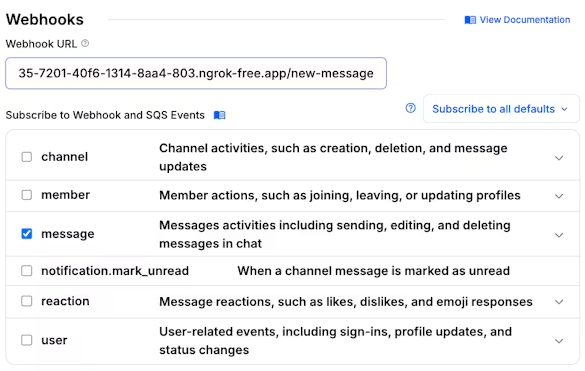Click the 'message' event label

pos(68,234)
